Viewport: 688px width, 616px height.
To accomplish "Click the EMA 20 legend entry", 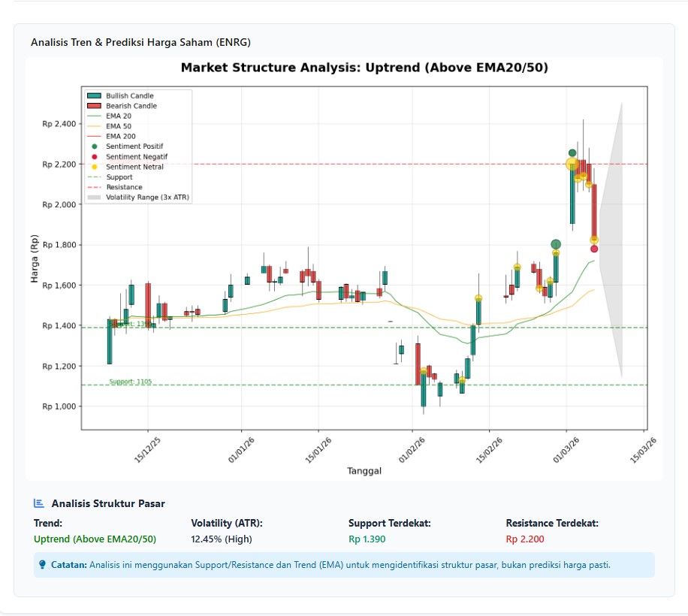I will (x=109, y=116).
